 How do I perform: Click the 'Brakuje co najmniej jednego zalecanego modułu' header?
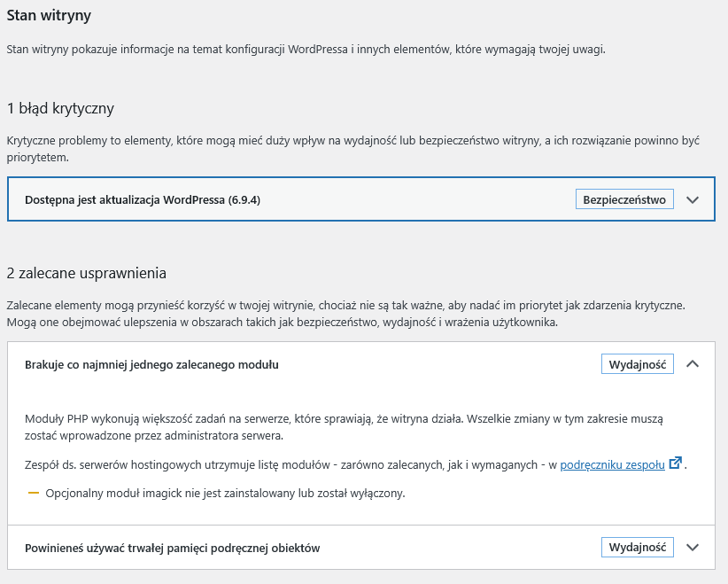tap(152, 364)
